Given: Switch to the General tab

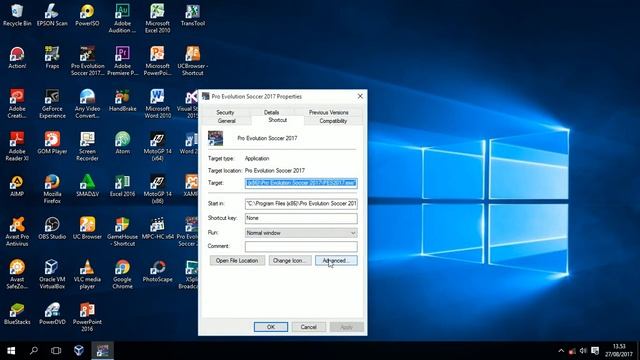Looking at the screenshot, I should tap(227, 121).
